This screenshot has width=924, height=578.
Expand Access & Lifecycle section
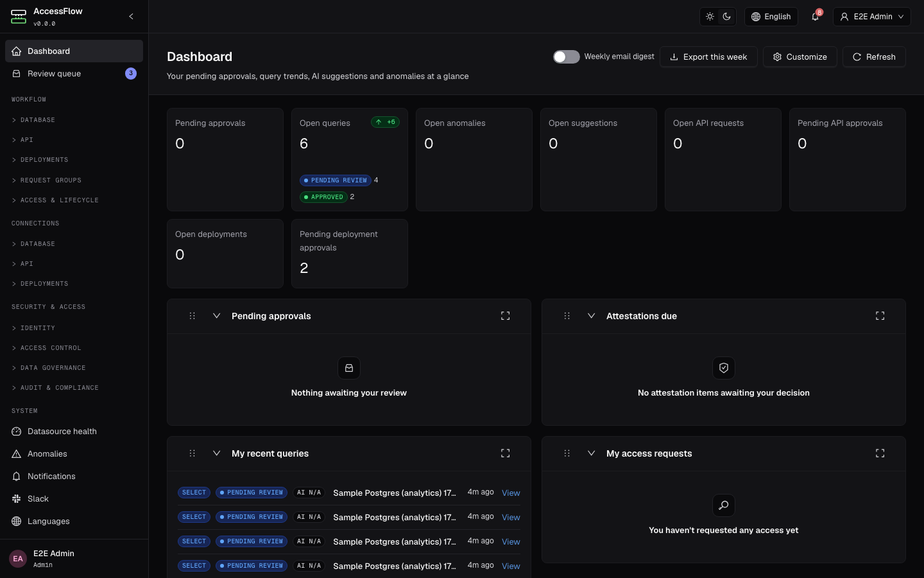tap(74, 200)
